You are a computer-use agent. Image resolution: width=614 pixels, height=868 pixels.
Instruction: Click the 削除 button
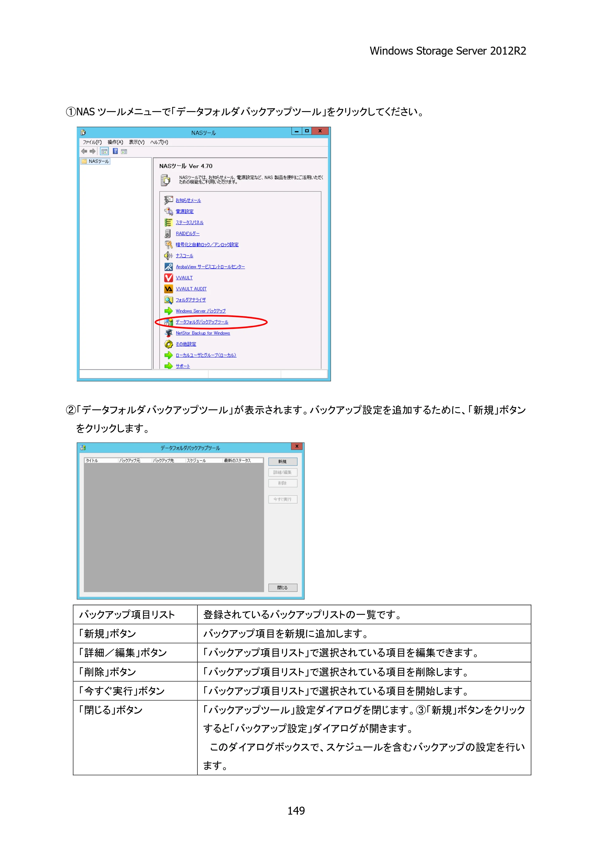(x=283, y=483)
